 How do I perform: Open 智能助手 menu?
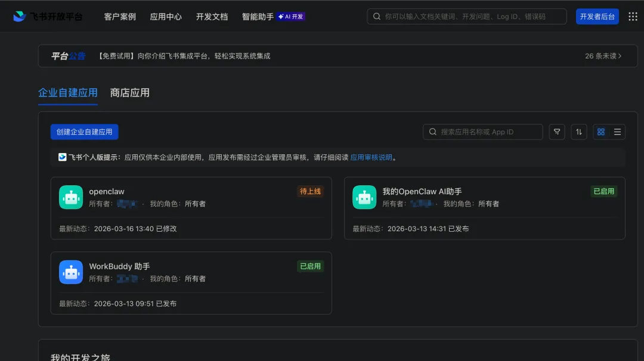(x=258, y=17)
